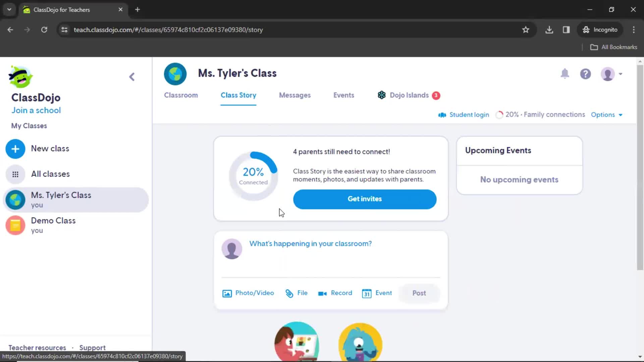Open the Messages tab
This screenshot has height=362, width=644.
coord(295,95)
